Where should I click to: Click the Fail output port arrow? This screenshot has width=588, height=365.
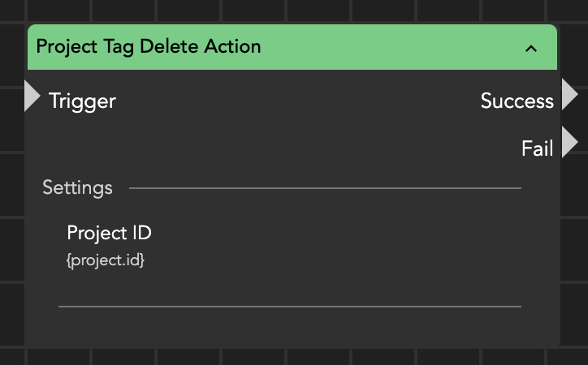569,142
